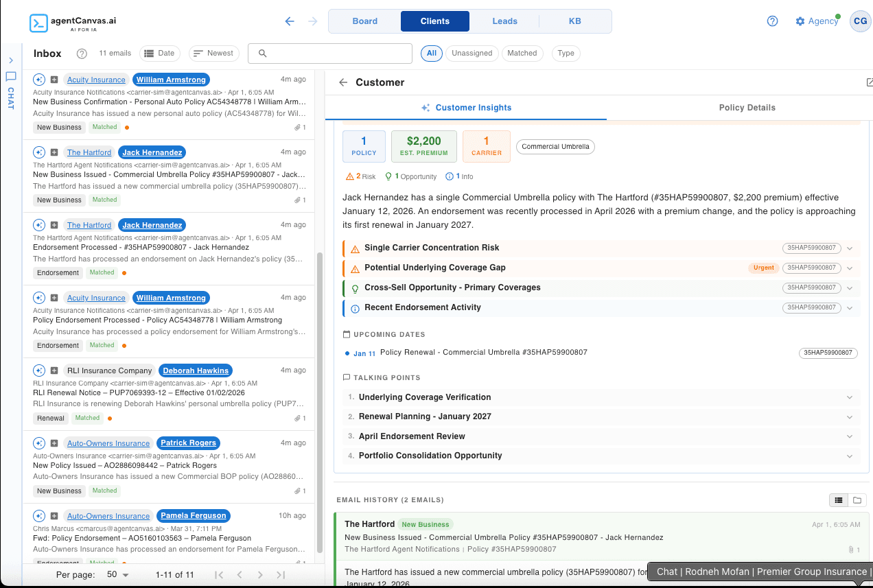Click plus icon on Hartford New Business Issued email
Image resolution: width=873 pixels, height=588 pixels.
[54, 152]
